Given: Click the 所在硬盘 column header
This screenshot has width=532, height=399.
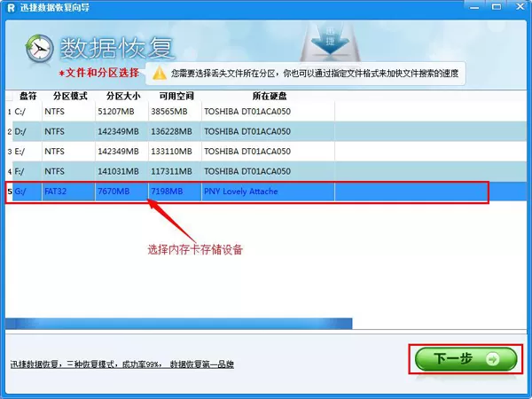Looking at the screenshot, I should click(270, 96).
